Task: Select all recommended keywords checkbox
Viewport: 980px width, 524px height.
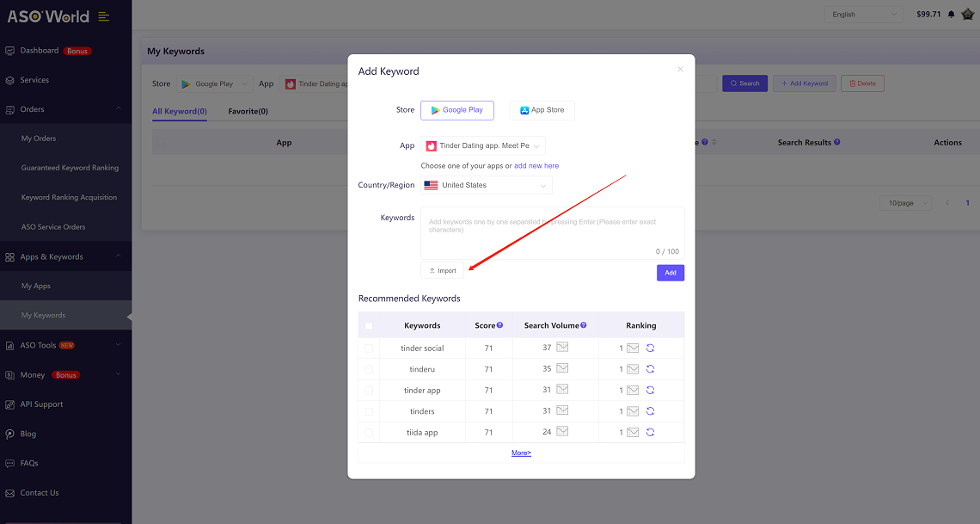Action: click(x=369, y=326)
